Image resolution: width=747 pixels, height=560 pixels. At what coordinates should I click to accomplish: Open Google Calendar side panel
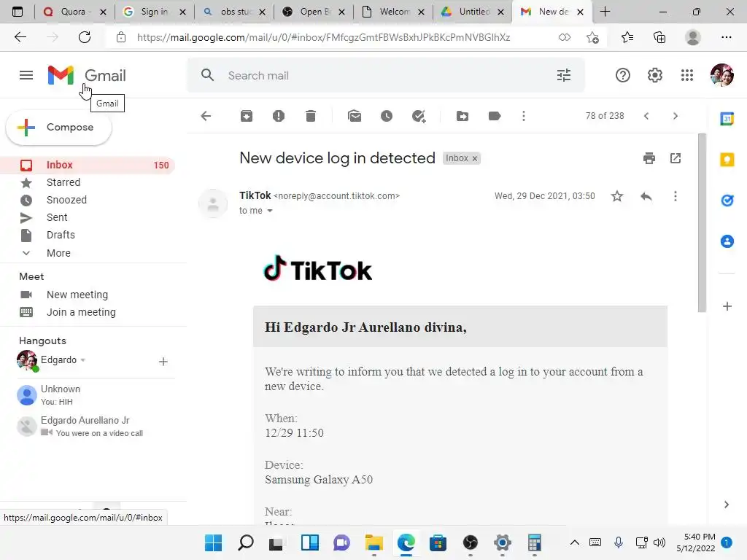727,119
